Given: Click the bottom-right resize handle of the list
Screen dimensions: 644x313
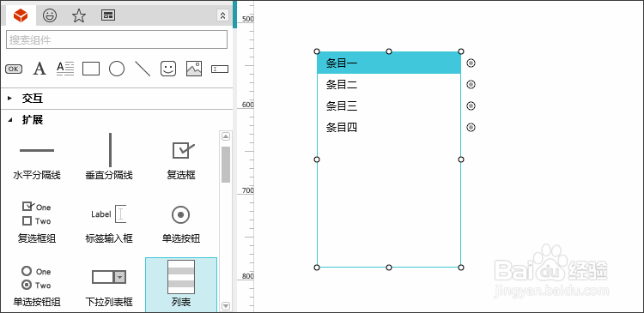Looking at the screenshot, I should click(461, 268).
